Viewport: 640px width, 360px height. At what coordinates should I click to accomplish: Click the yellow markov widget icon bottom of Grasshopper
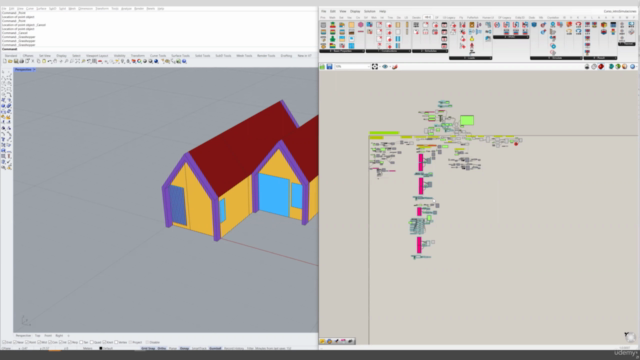point(322,341)
